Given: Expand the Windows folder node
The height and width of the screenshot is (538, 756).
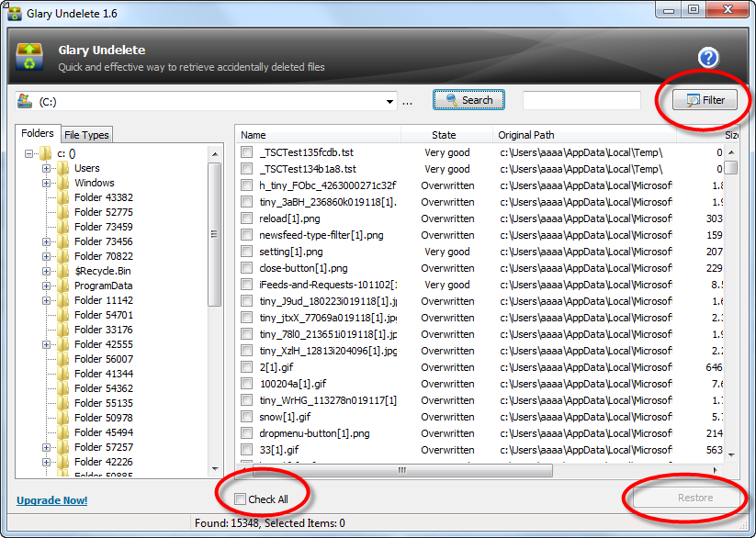Looking at the screenshot, I should 46,184.
